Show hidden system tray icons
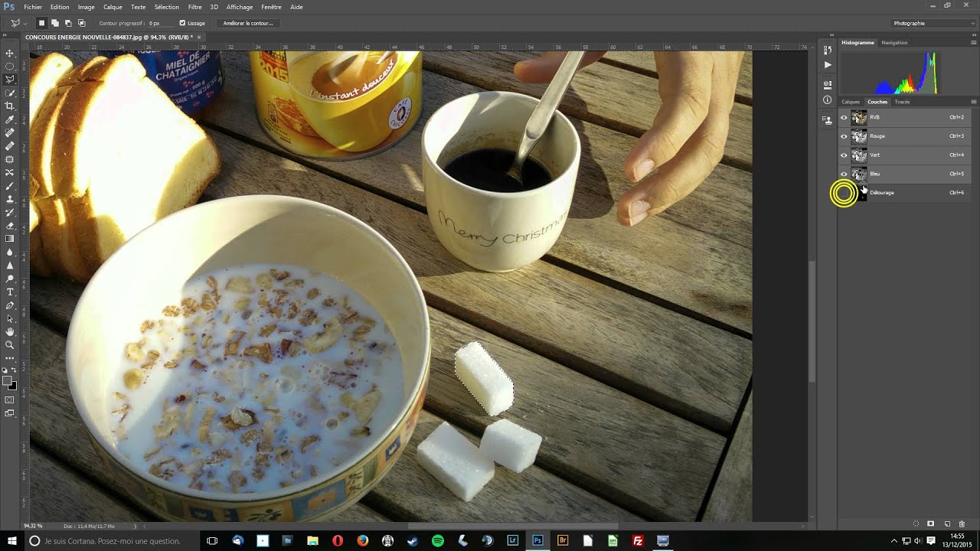Screen dimensions: 980x551 tap(893, 541)
